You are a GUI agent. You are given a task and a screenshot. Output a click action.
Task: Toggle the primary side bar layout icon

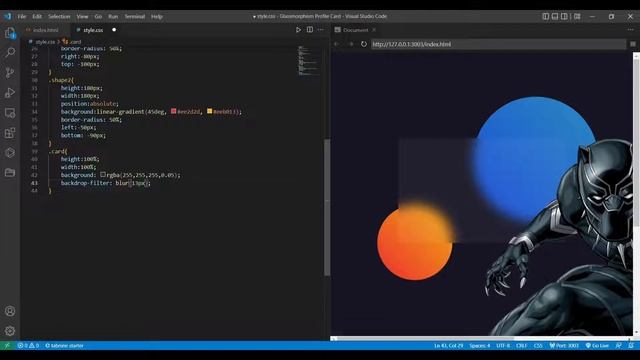coord(545,16)
